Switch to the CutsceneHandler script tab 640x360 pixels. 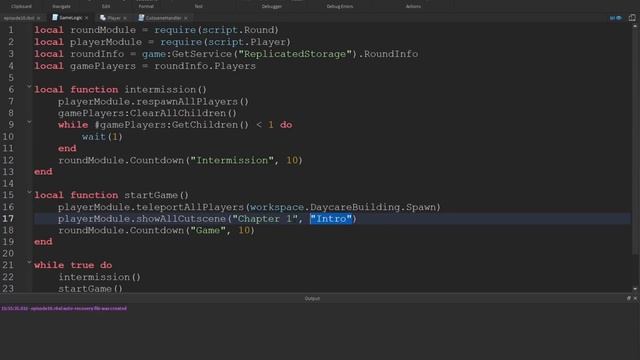coord(163,18)
